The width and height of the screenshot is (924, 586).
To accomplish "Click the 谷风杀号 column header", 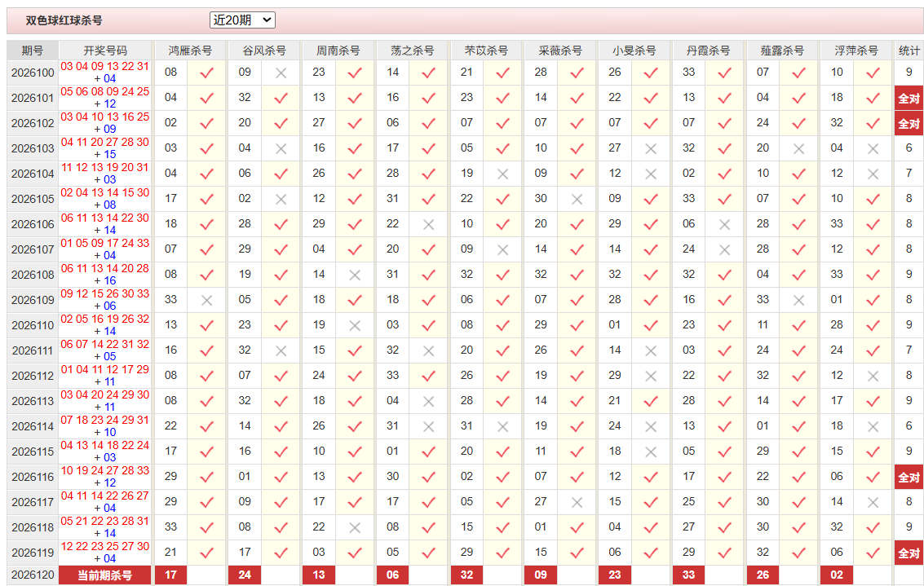I will click(264, 51).
